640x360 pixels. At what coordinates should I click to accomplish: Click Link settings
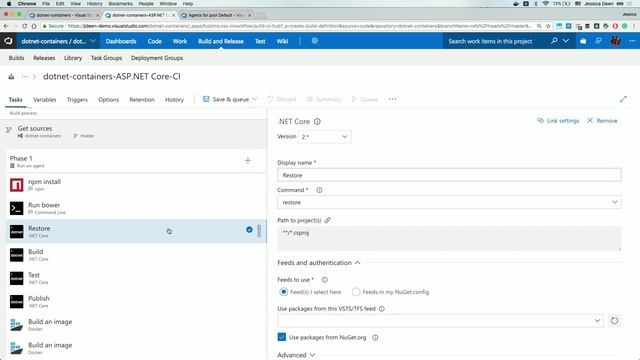(x=558, y=121)
